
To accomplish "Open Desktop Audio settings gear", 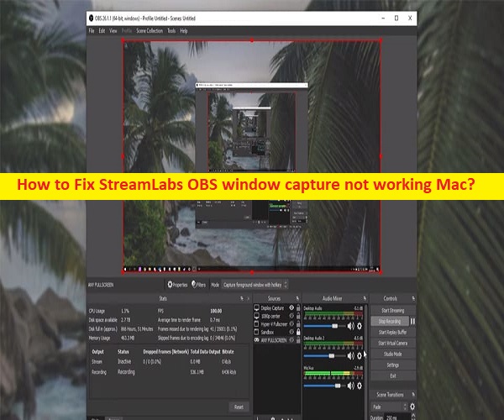I will click(x=360, y=326).
